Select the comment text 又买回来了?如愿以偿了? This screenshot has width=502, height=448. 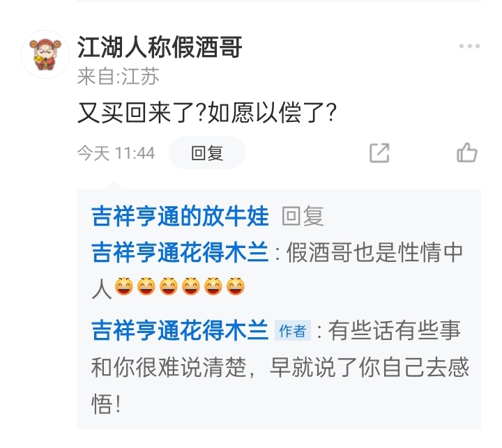click(207, 113)
